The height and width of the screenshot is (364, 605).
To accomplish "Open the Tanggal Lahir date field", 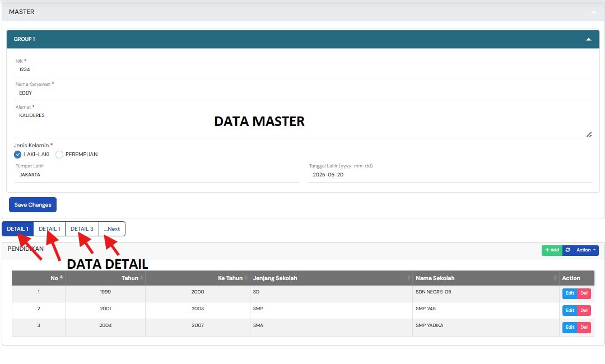I will 450,175.
